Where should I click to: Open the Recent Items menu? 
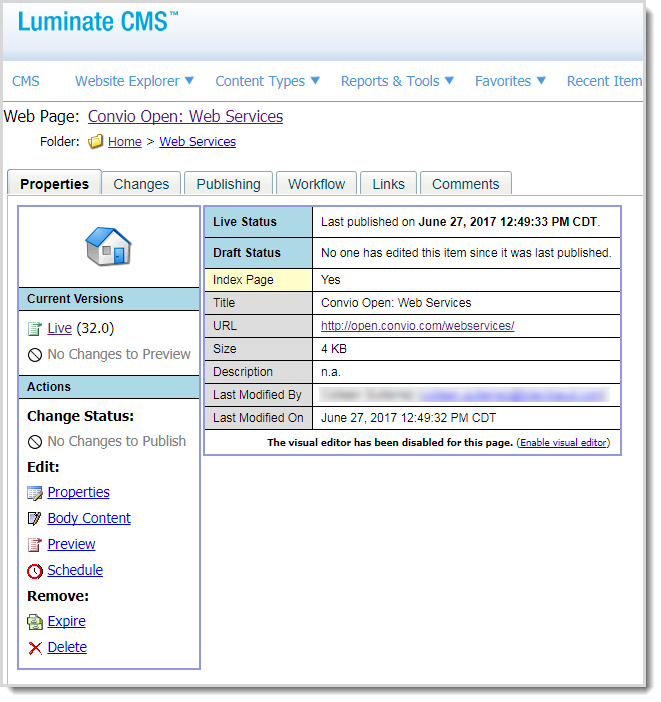(605, 81)
